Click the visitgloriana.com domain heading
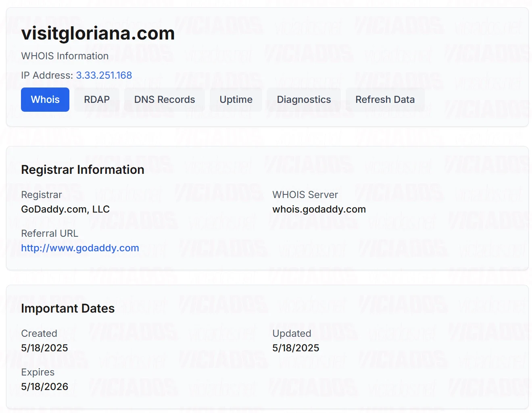This screenshot has height=413, width=532. pos(98,33)
